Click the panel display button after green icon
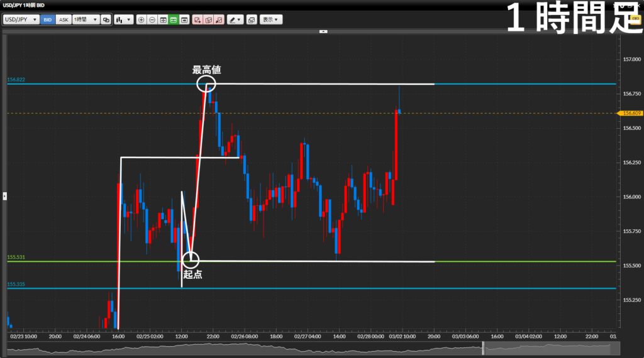644x358 pixels. pyautogui.click(x=184, y=19)
